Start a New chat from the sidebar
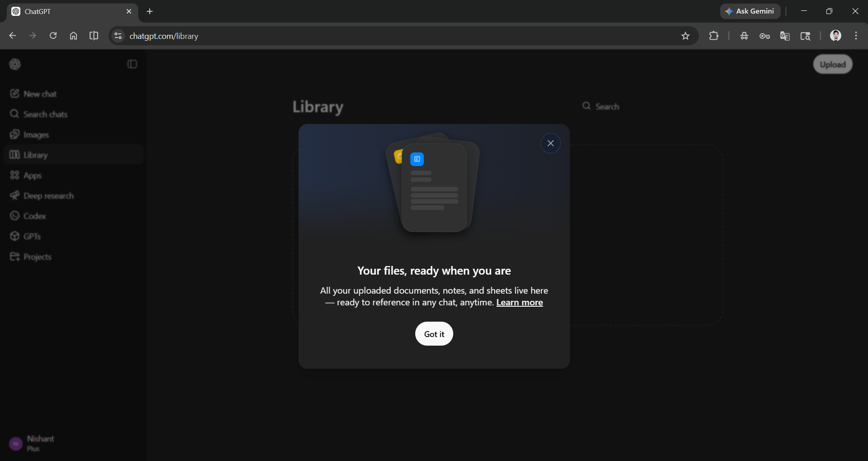The height and width of the screenshot is (461, 868). click(x=40, y=94)
